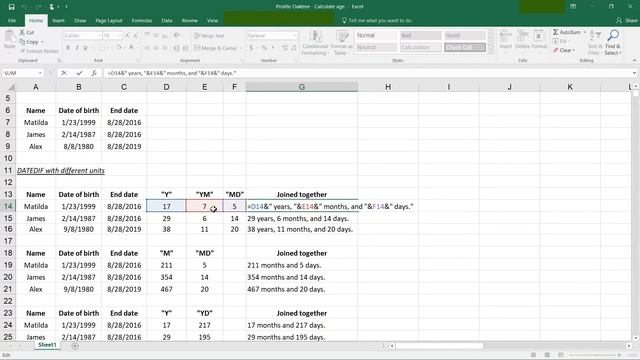The image size is (640, 360).
Task: Open the Name Box dropdown showing SUM
Action: [40, 73]
